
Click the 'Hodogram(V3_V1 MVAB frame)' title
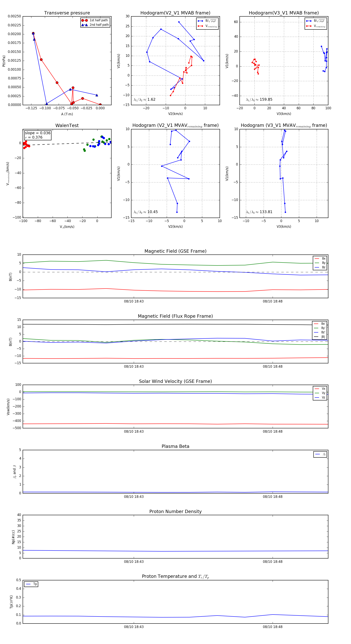pos(284,13)
